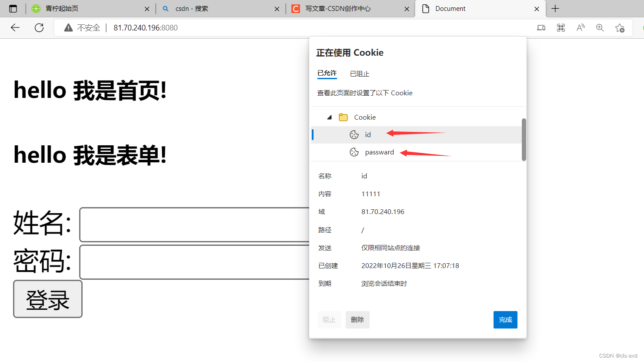The width and height of the screenshot is (644, 362).
Task: Click the 姓名: form label
Action: (42, 223)
